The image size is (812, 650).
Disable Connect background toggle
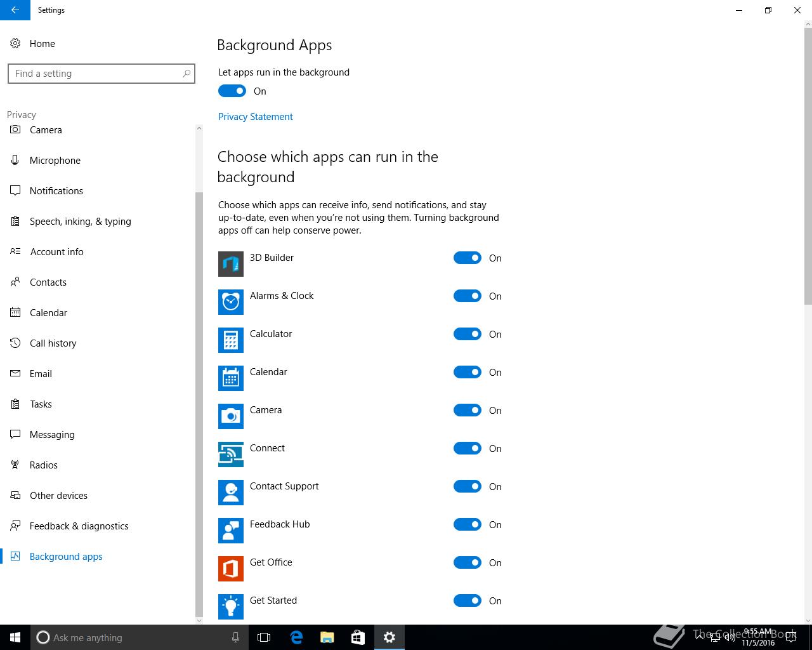click(x=468, y=448)
